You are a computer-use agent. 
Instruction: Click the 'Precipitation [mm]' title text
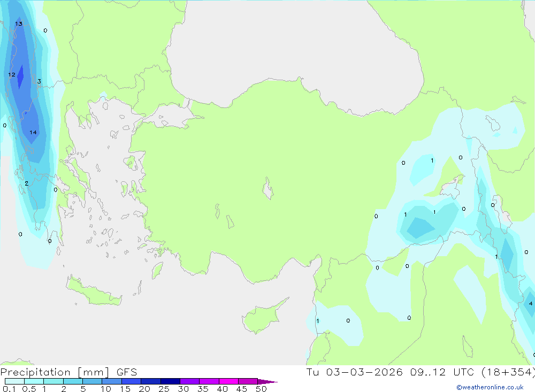[55, 372]
